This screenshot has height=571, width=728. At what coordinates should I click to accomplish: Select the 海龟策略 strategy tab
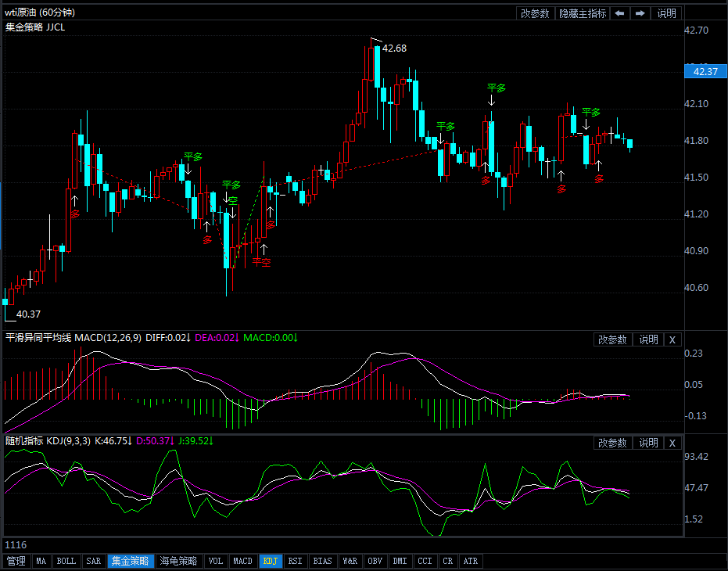178,561
